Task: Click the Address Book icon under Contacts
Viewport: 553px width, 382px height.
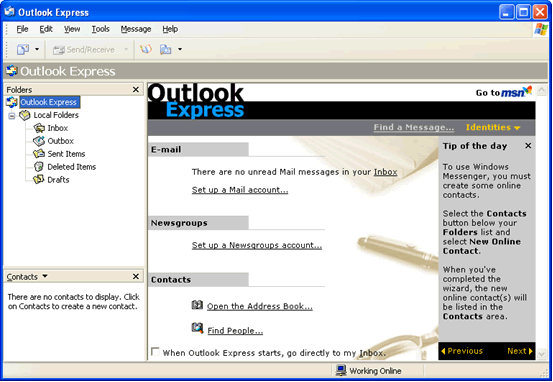Action: [197, 305]
